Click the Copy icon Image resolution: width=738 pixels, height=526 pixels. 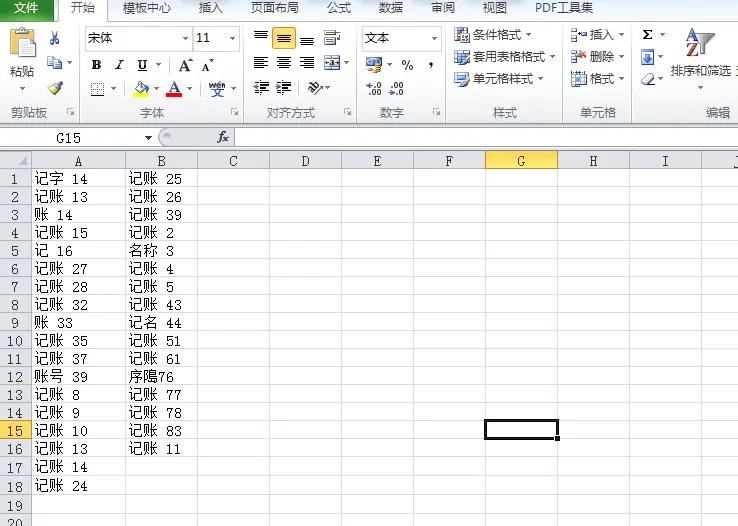[55, 62]
